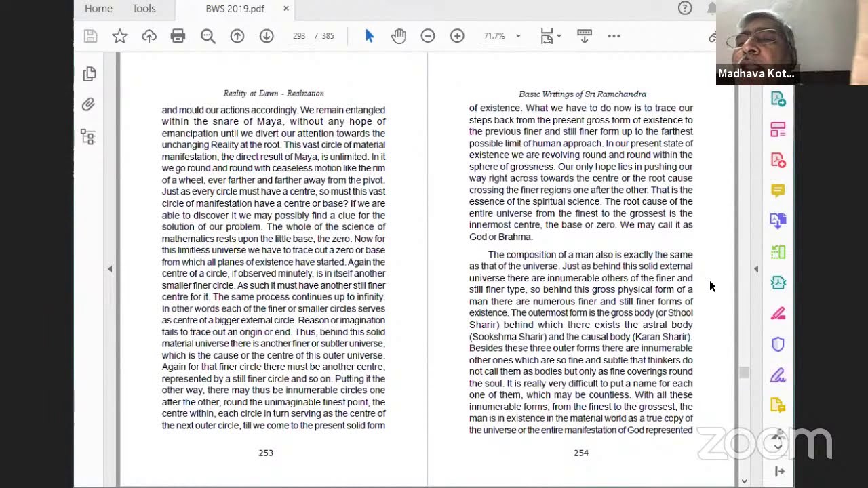This screenshot has width=868, height=488.
Task: Open the pink Edit PDF tool
Action: pos(778,129)
